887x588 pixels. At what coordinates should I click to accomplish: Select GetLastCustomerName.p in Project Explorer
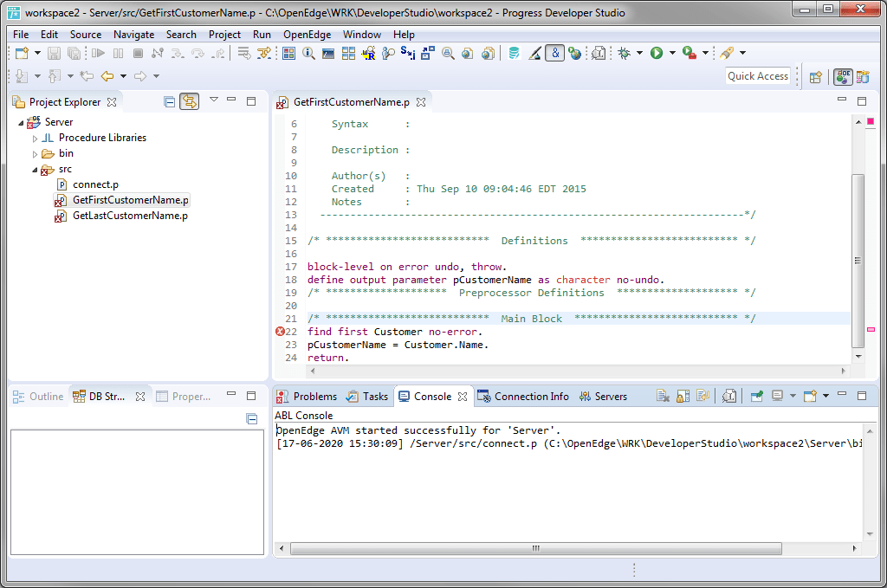[130, 216]
